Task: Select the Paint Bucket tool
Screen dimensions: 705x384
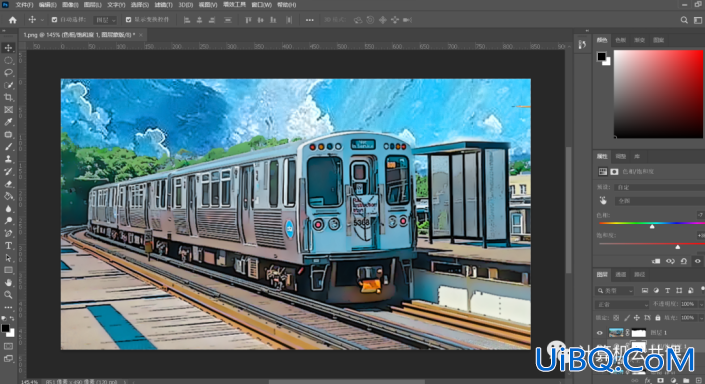Action: (8, 196)
